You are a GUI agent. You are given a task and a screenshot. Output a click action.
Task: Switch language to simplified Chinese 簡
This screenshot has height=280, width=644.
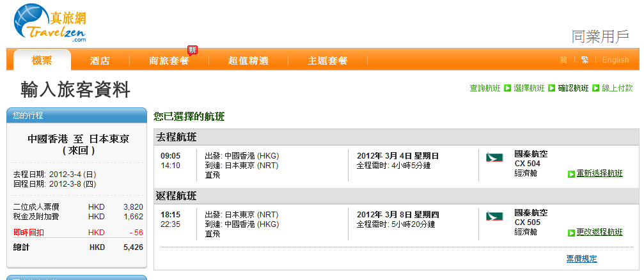tap(563, 60)
